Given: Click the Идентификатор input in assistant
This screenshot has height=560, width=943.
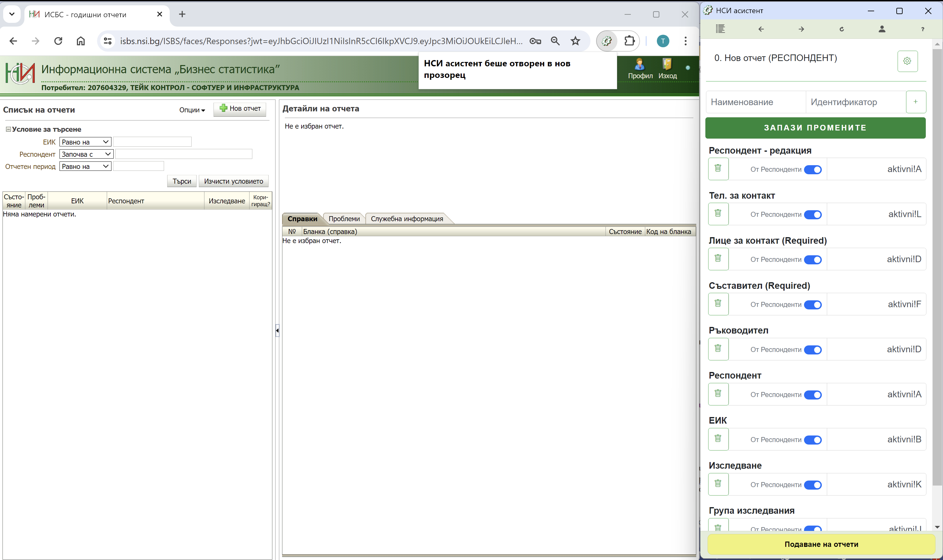Looking at the screenshot, I should click(856, 102).
